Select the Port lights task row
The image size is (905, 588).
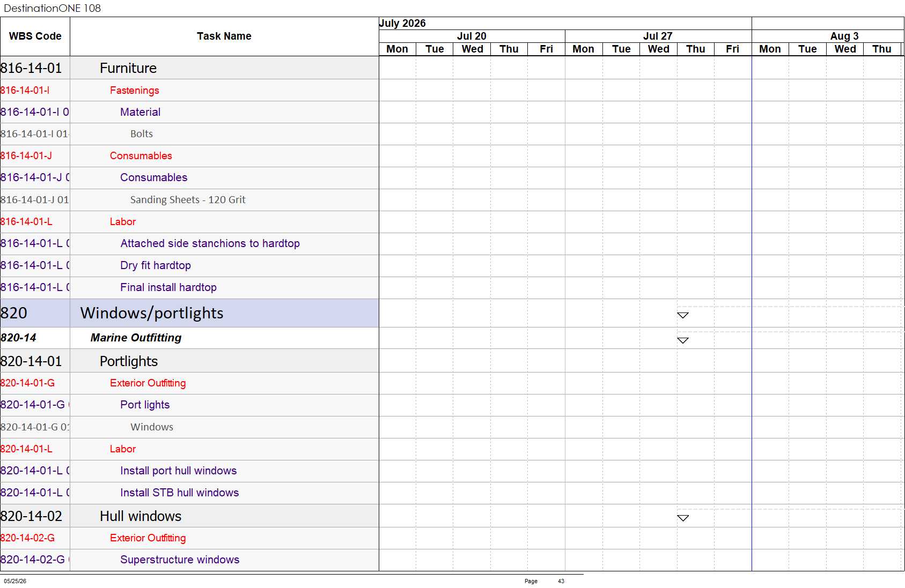[x=189, y=405]
